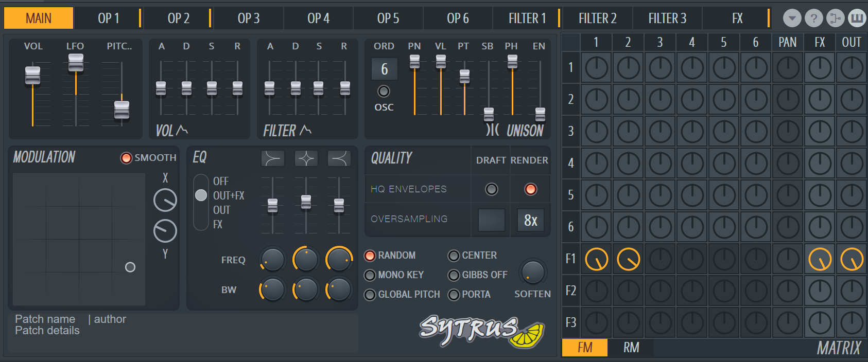Click matrix knob at row F1, column OUT
This screenshot has height=362, width=868.
click(852, 259)
